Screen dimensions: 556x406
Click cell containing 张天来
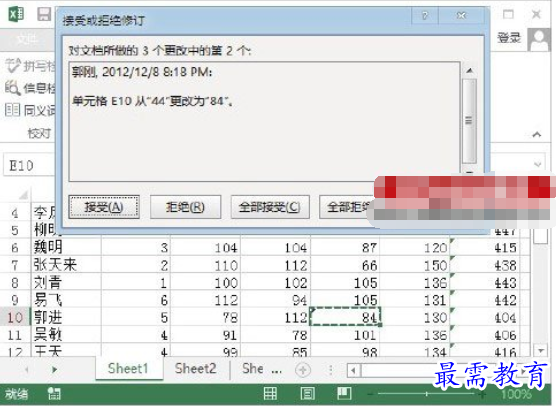click(66, 265)
